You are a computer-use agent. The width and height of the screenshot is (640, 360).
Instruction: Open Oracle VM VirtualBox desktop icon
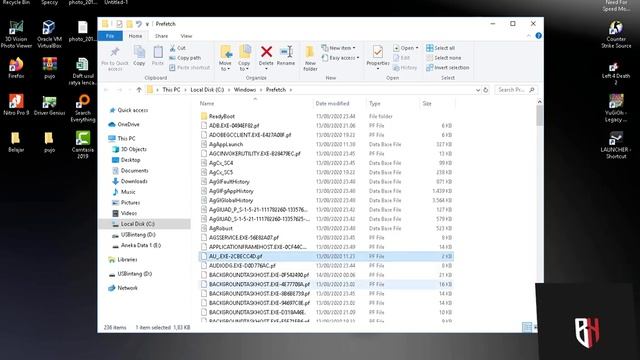(x=49, y=34)
